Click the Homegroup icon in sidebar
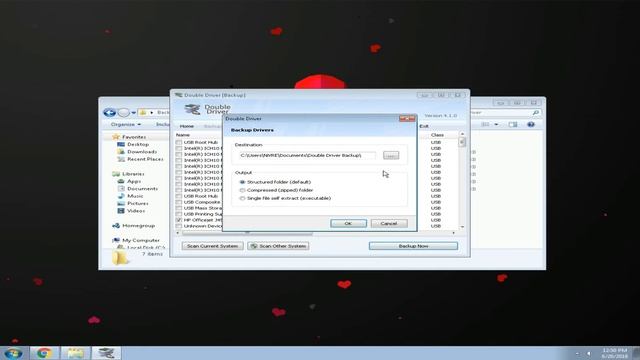Screen dimensions: 640x360 coord(116,226)
